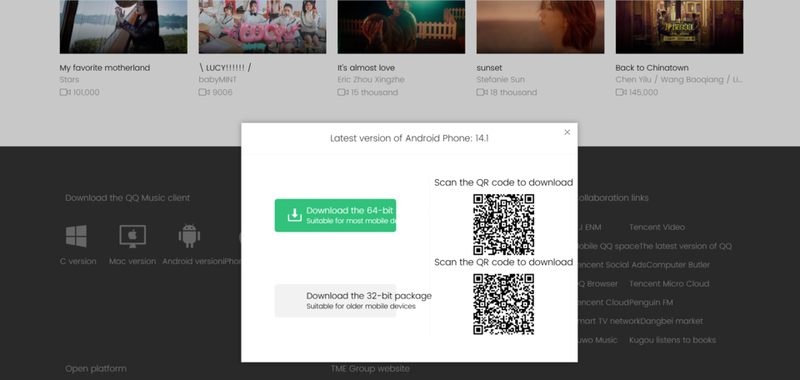Screen dimensions: 800x380
Task: Click the 'My favorite motherland' title
Action: point(105,68)
